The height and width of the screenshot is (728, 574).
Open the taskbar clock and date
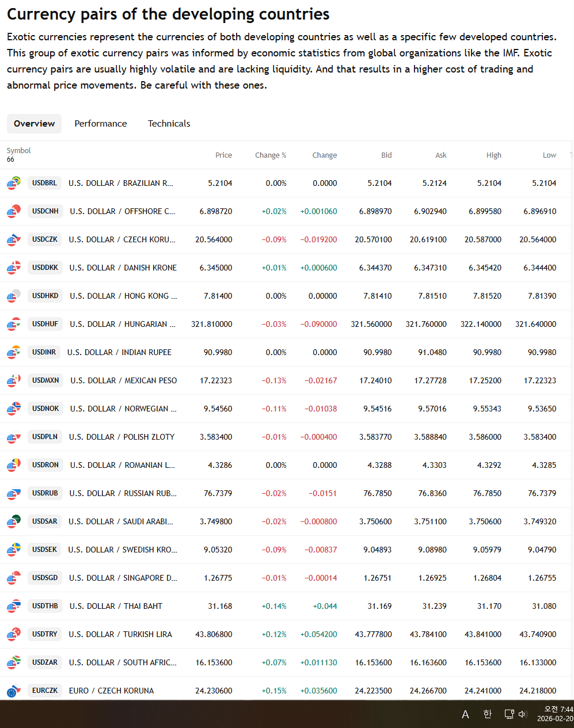[555, 714]
